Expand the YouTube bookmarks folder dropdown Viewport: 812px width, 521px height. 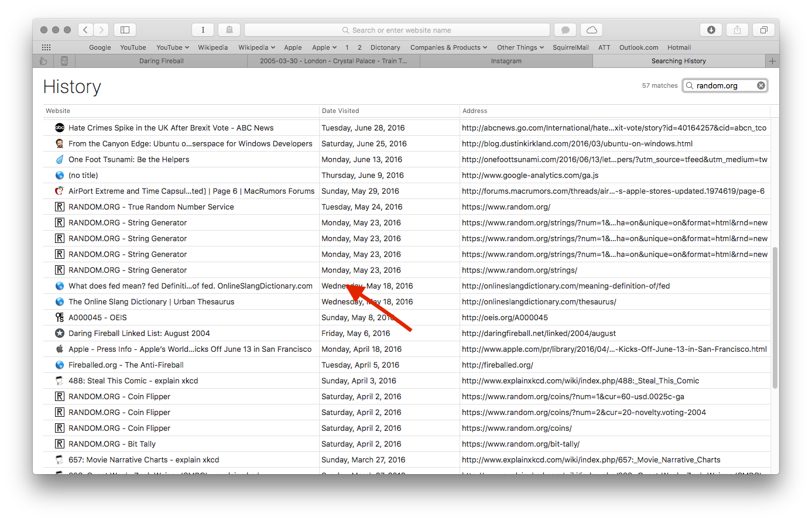[173, 47]
